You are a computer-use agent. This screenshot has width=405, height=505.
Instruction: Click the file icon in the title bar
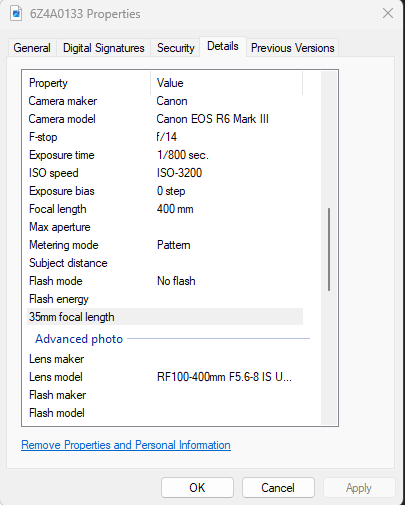[16, 14]
